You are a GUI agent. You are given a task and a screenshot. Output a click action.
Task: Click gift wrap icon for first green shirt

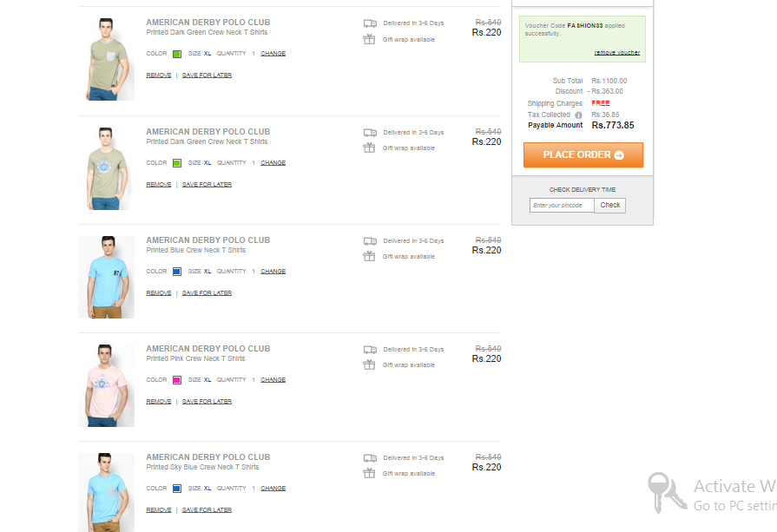369,39
